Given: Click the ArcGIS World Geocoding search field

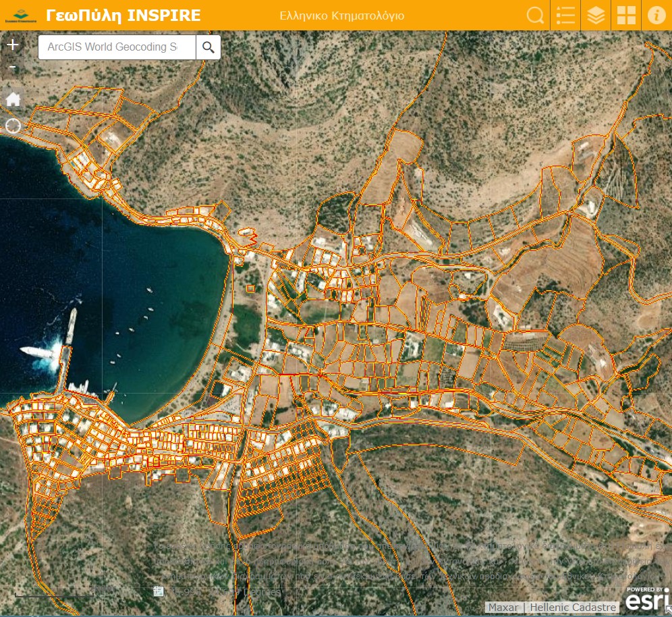Looking at the screenshot, I should click(117, 47).
